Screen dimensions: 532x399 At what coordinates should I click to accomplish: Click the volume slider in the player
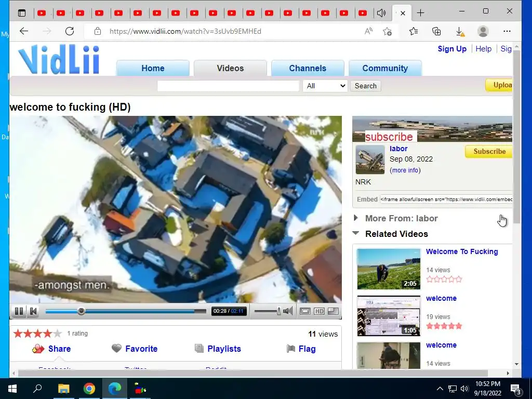pos(268,311)
